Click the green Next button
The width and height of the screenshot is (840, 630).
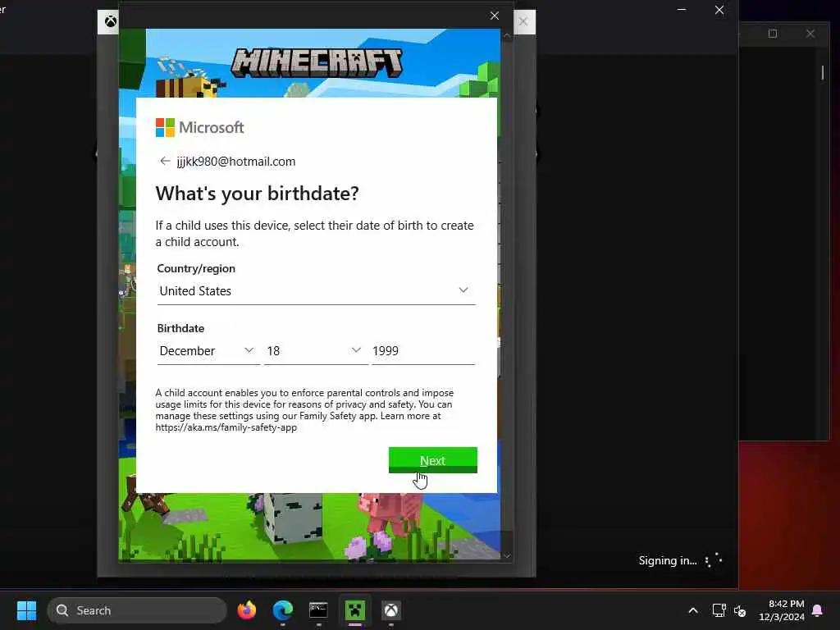click(433, 460)
